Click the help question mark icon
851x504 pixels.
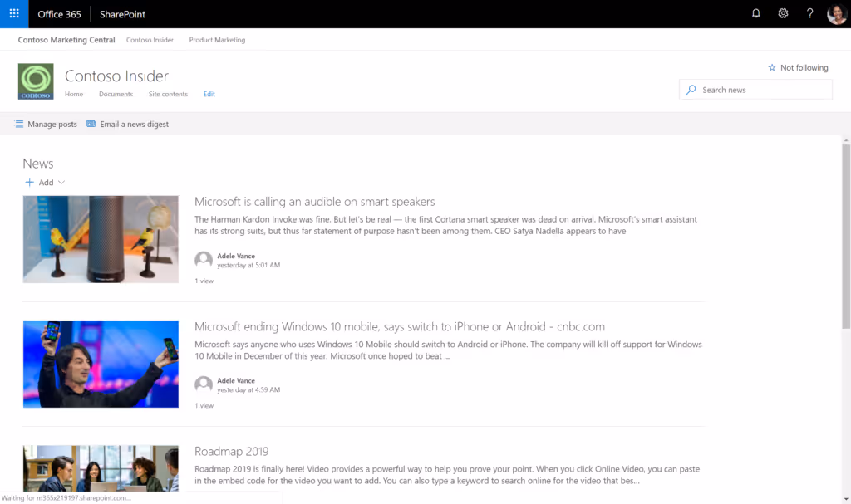point(809,13)
